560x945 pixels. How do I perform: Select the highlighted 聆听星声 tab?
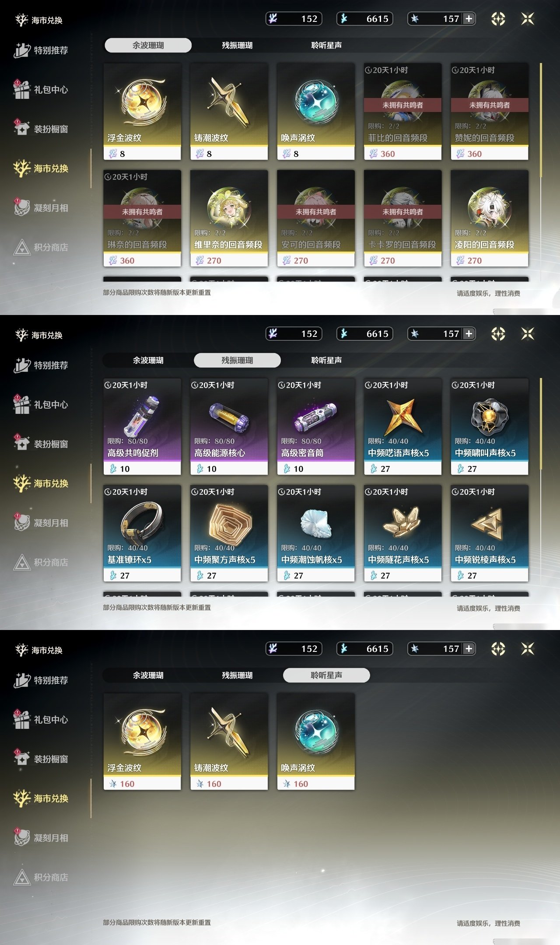tap(326, 675)
